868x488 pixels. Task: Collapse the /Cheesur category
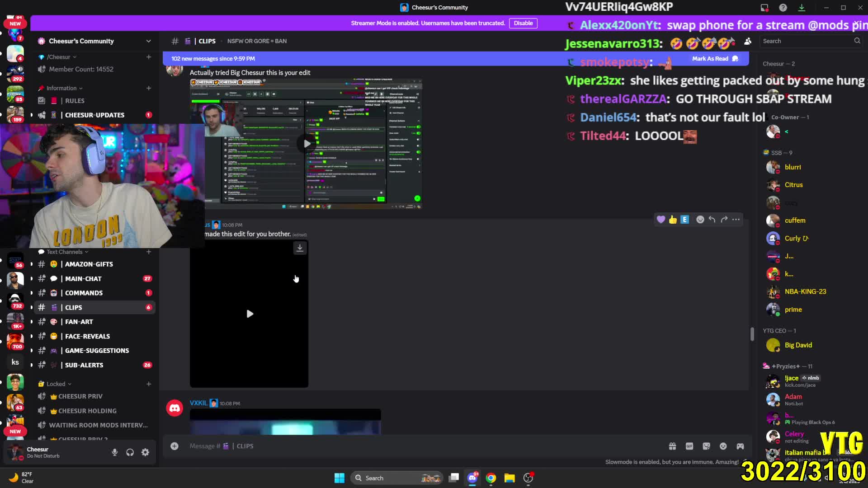point(58,57)
